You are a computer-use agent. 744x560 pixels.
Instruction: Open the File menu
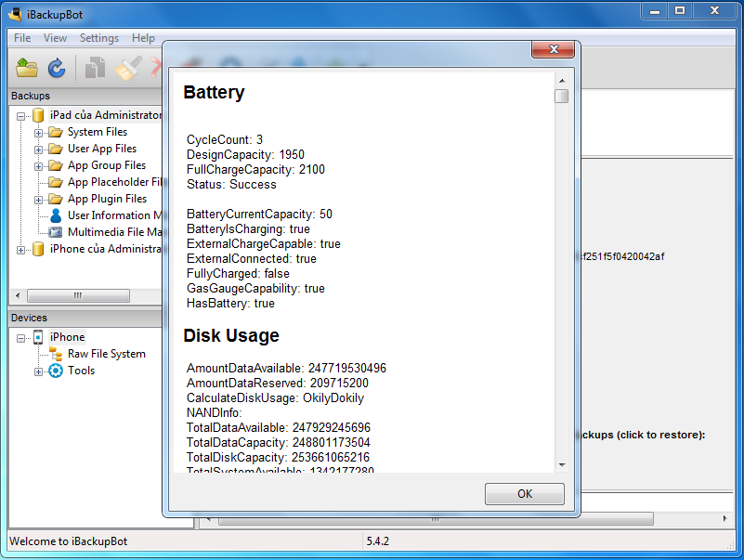click(x=22, y=38)
